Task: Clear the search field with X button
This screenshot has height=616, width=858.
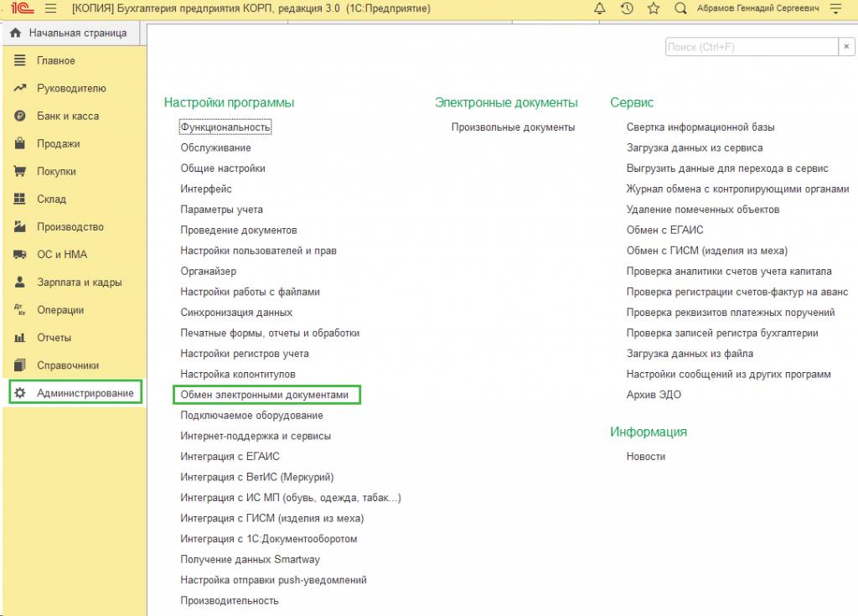Action: (846, 47)
